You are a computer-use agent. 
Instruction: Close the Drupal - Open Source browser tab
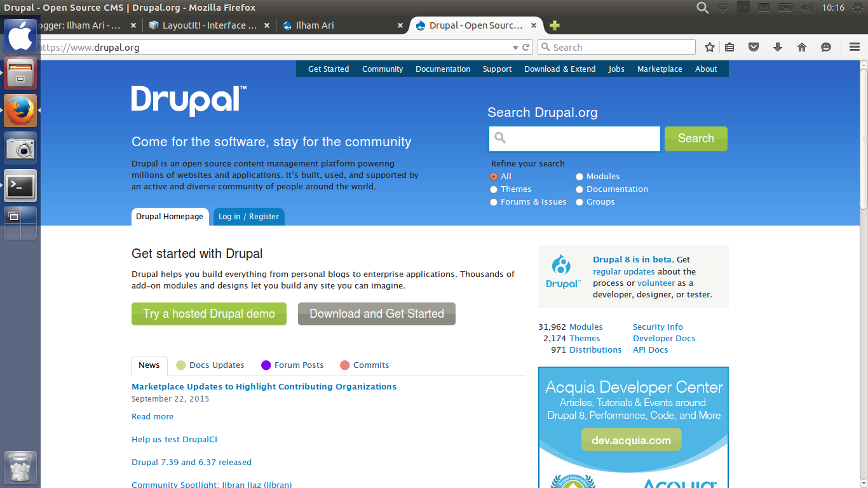click(534, 25)
